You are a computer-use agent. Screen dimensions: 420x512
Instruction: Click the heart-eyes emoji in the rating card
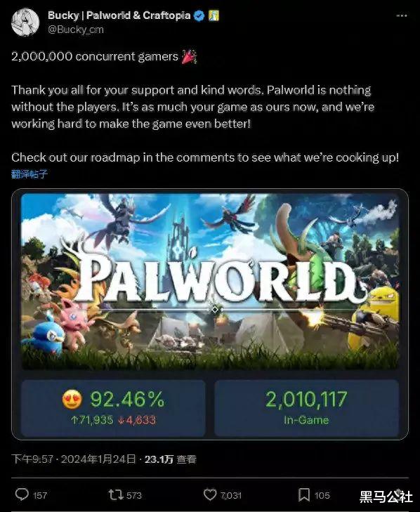72,399
